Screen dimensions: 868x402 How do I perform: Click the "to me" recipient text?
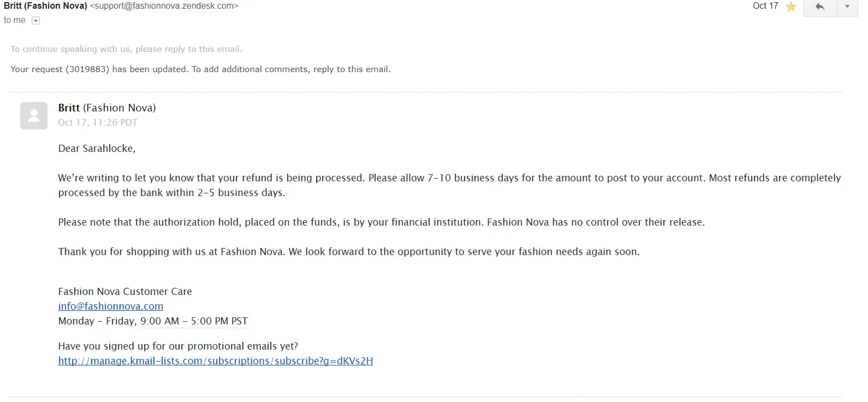point(15,20)
